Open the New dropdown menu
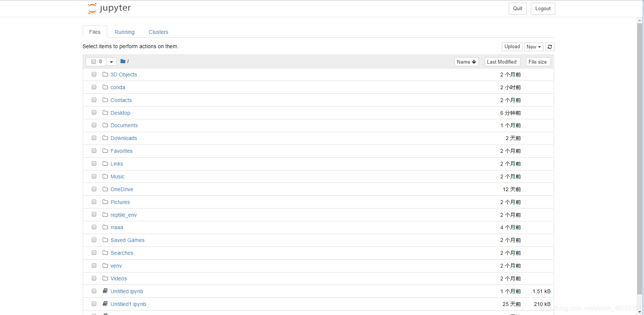 tap(533, 47)
